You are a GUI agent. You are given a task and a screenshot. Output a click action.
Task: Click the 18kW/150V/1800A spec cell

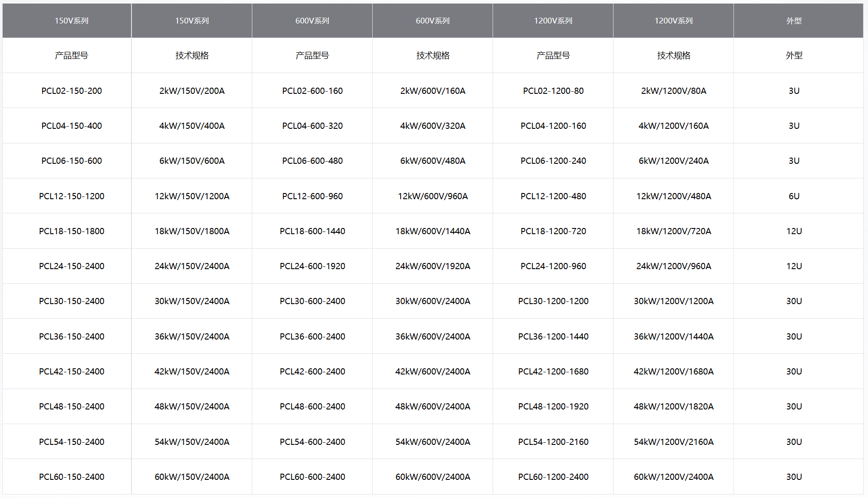point(192,231)
